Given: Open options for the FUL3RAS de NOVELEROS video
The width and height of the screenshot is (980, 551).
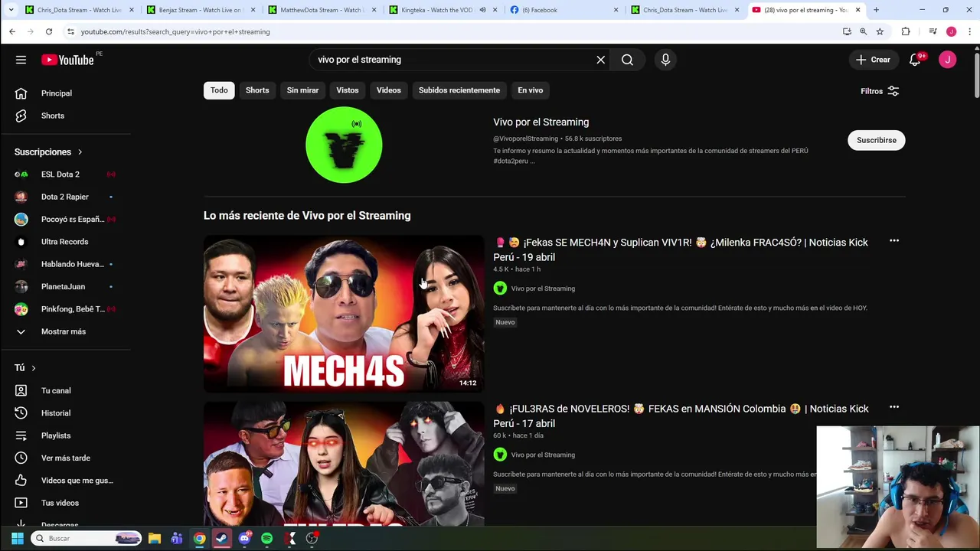Looking at the screenshot, I should 893,407.
